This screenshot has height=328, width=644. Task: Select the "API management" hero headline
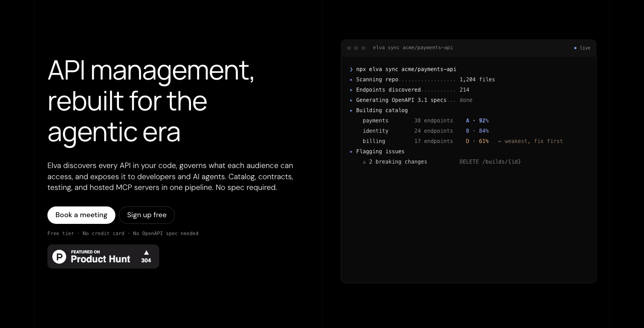coord(151,101)
